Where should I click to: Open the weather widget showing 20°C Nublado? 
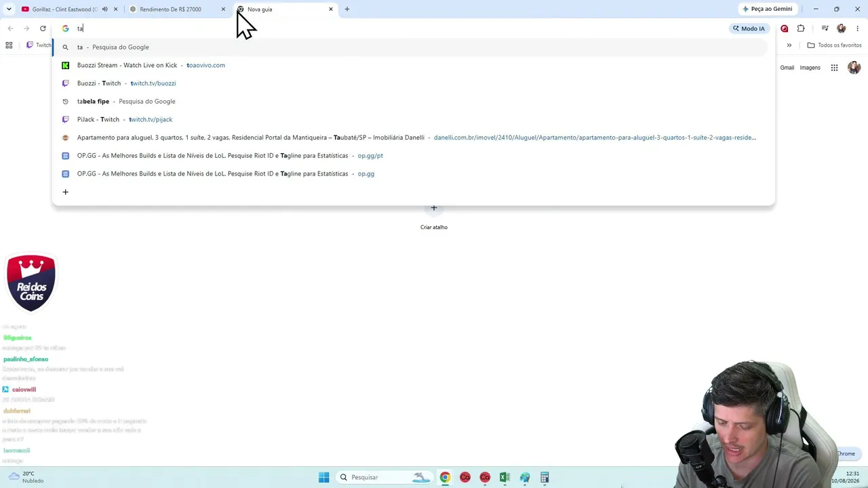coord(24,477)
